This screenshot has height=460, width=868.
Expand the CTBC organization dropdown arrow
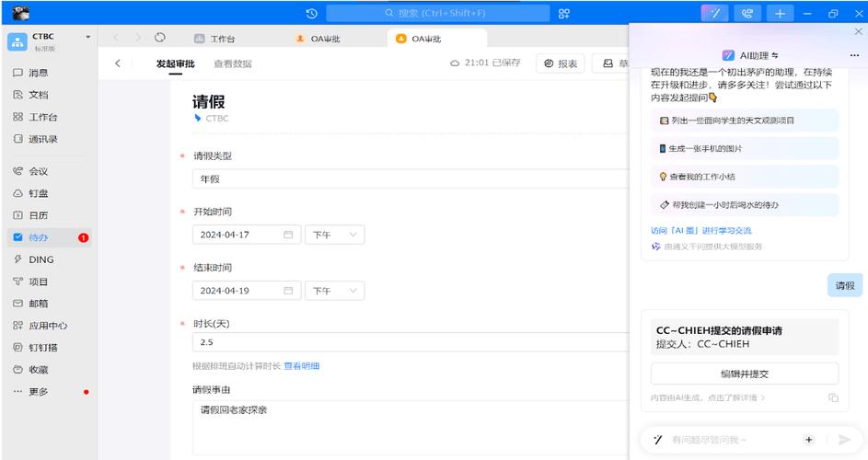click(x=88, y=37)
